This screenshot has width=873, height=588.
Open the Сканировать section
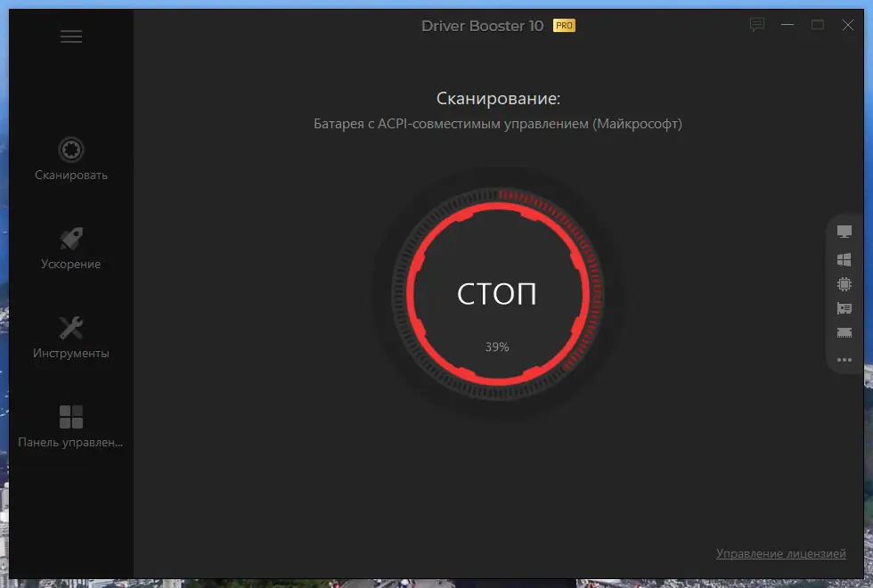pos(70,159)
